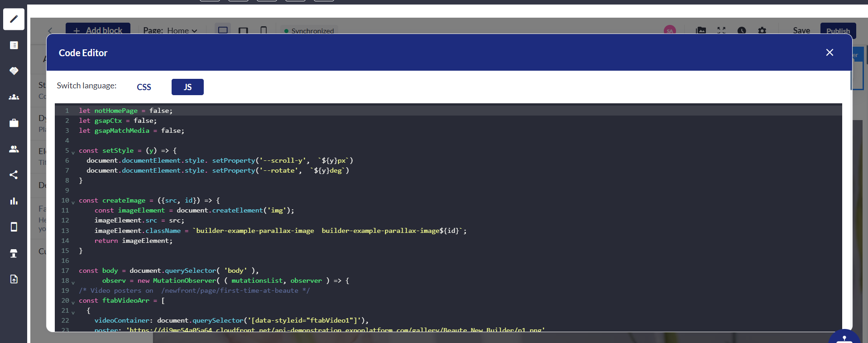Select the pencil edit icon in sidebar
This screenshot has height=343, width=868.
(x=14, y=19)
